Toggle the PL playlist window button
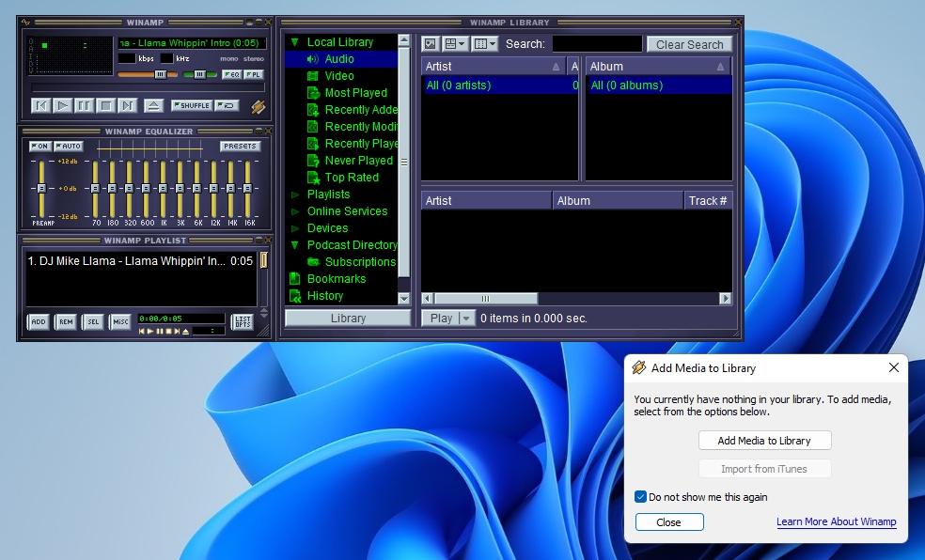This screenshot has width=925, height=560. 253,75
